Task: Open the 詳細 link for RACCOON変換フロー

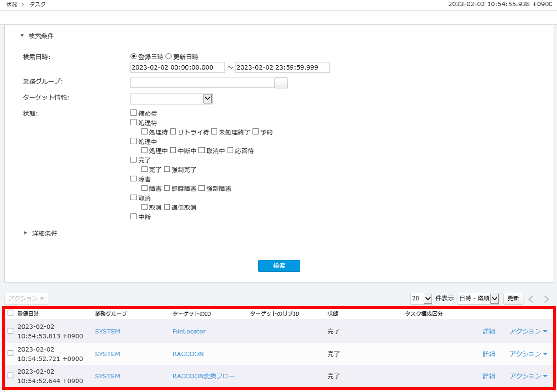Action: tap(489, 376)
